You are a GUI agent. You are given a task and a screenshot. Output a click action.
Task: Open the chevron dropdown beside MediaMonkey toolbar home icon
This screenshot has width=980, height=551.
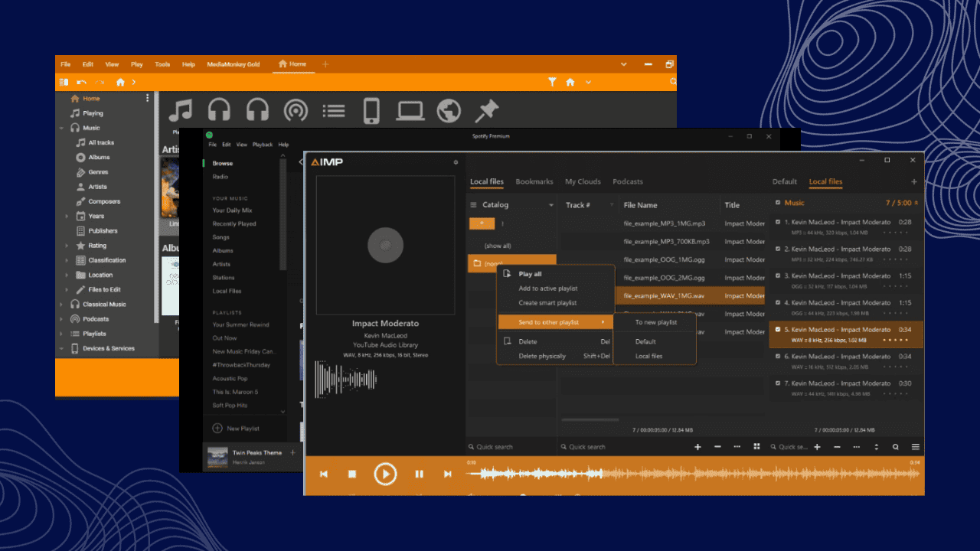[588, 82]
